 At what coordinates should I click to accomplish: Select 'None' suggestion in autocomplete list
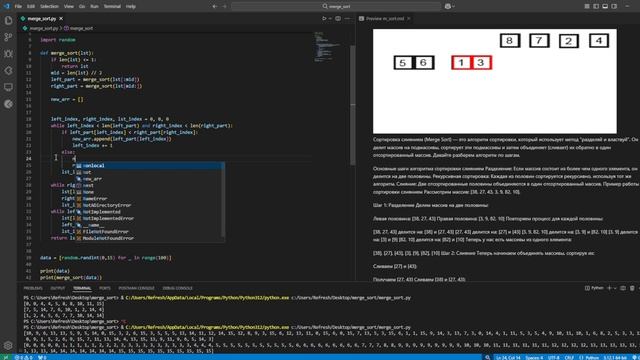149,192
